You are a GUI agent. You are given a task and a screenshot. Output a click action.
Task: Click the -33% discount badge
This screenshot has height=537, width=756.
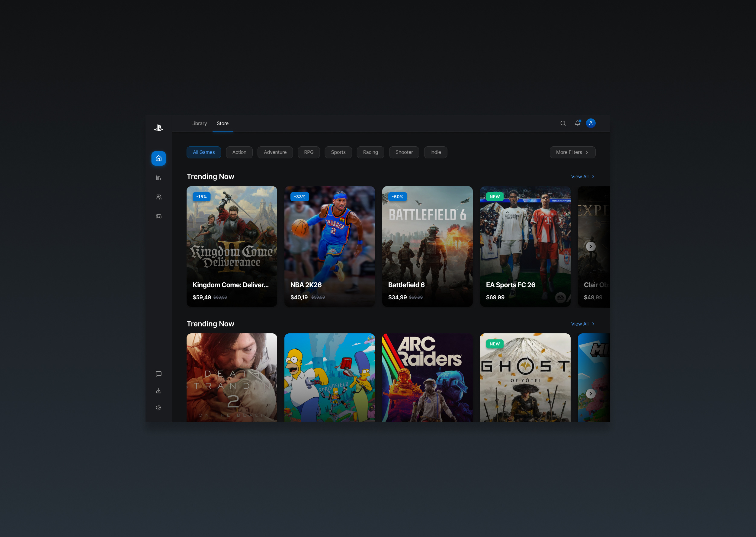pyautogui.click(x=300, y=197)
